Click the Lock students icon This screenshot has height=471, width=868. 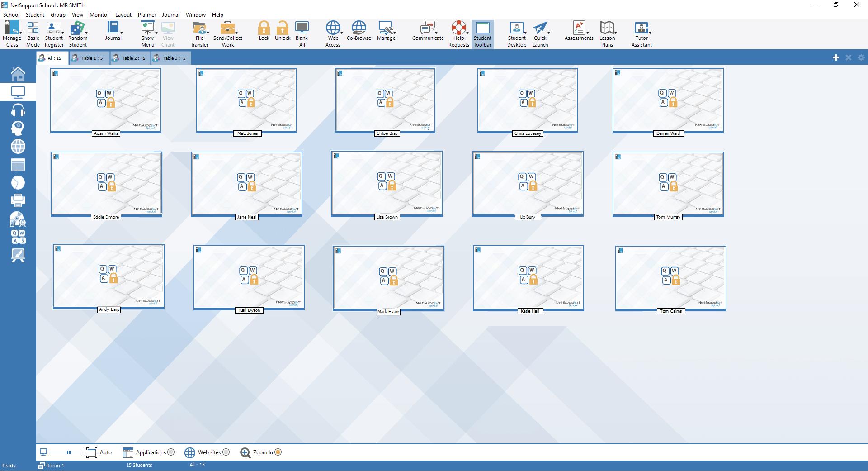tap(264, 31)
